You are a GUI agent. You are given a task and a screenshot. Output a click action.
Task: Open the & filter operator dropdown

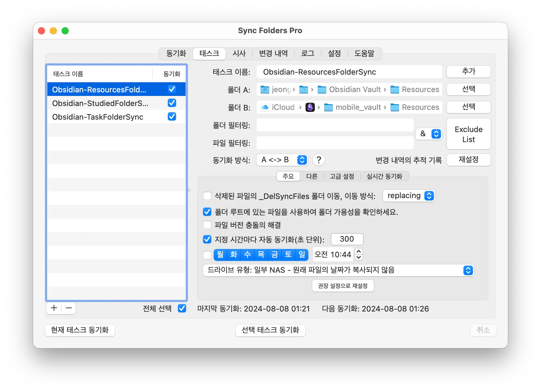(429, 134)
